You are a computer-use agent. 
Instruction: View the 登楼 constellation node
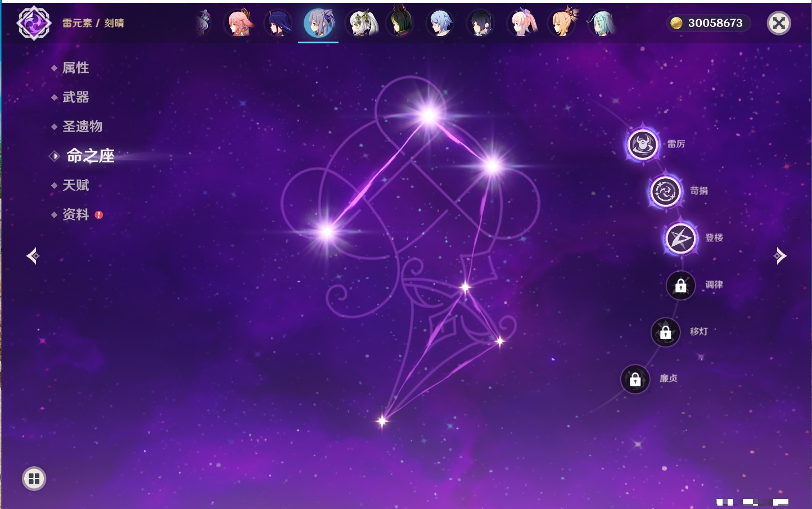pyautogui.click(x=681, y=238)
